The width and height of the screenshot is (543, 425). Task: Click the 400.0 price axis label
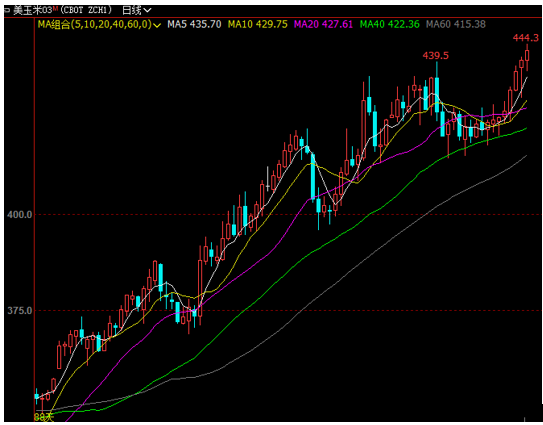[19, 215]
